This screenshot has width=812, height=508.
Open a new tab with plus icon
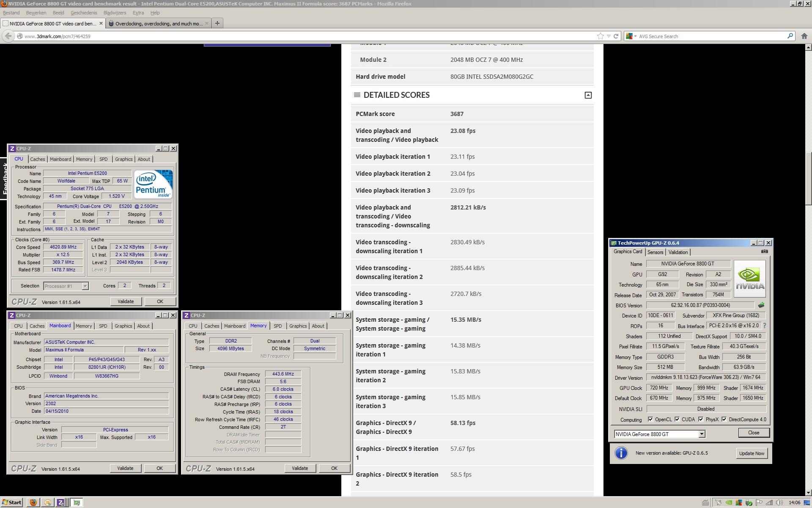pos(217,23)
